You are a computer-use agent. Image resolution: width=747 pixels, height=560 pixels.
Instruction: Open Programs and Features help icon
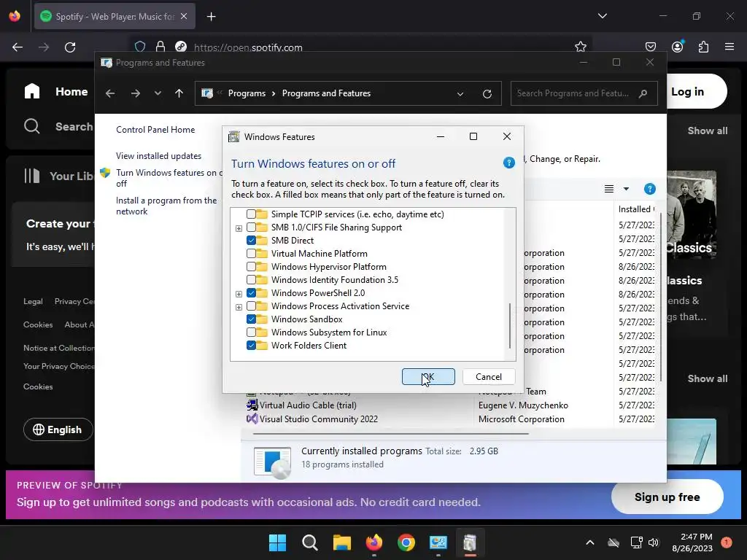[x=650, y=189]
